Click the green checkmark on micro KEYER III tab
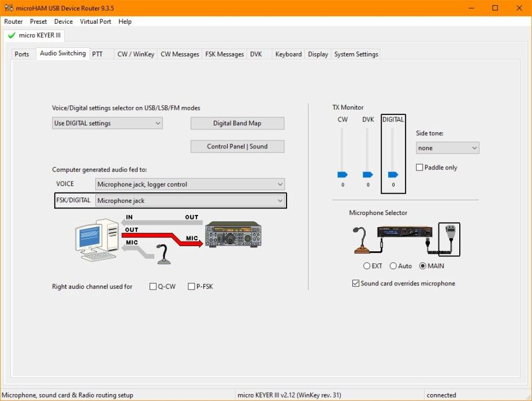 (x=12, y=35)
